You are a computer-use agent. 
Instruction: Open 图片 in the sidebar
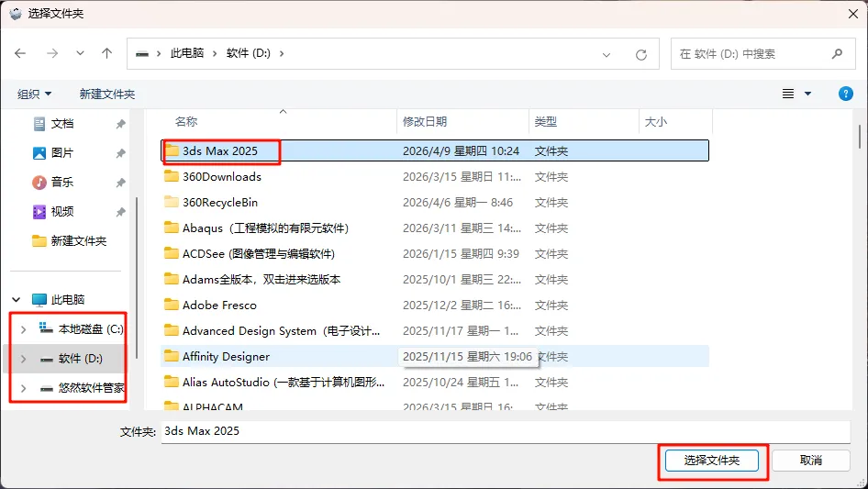62,153
